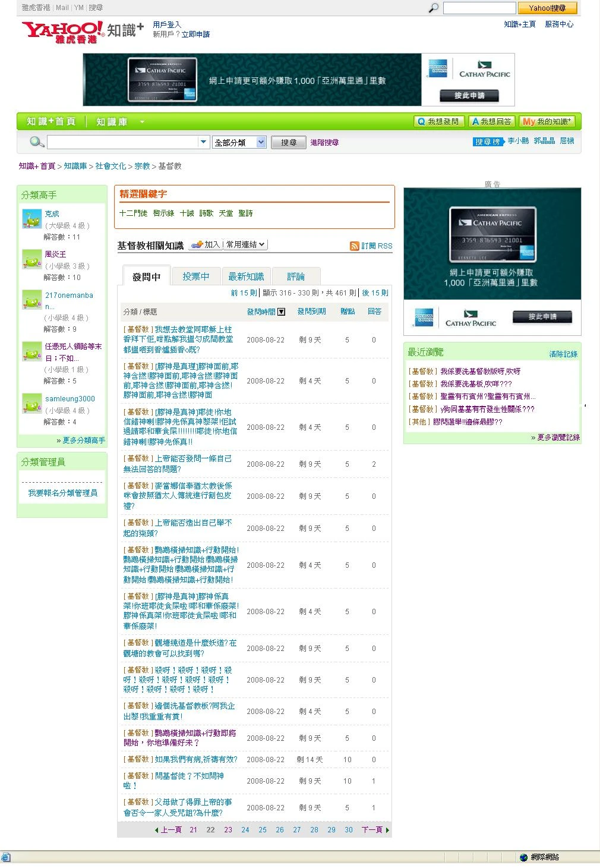
Task: Click the 我想發問 button
Action: (439, 121)
